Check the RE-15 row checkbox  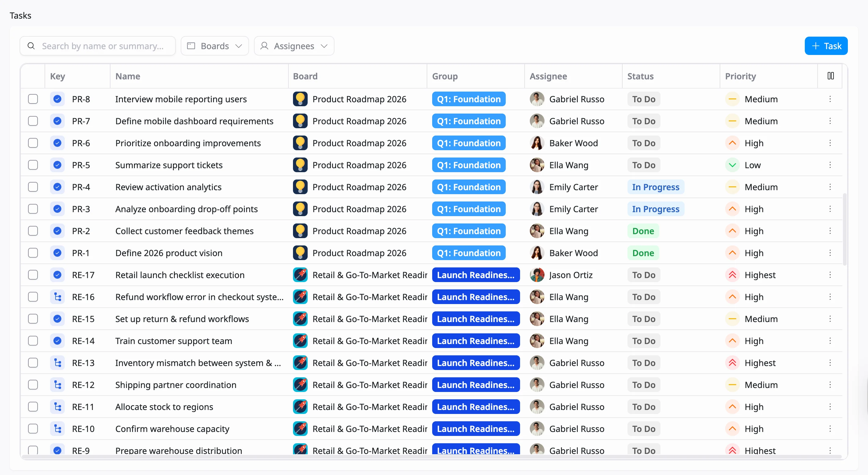click(x=33, y=319)
